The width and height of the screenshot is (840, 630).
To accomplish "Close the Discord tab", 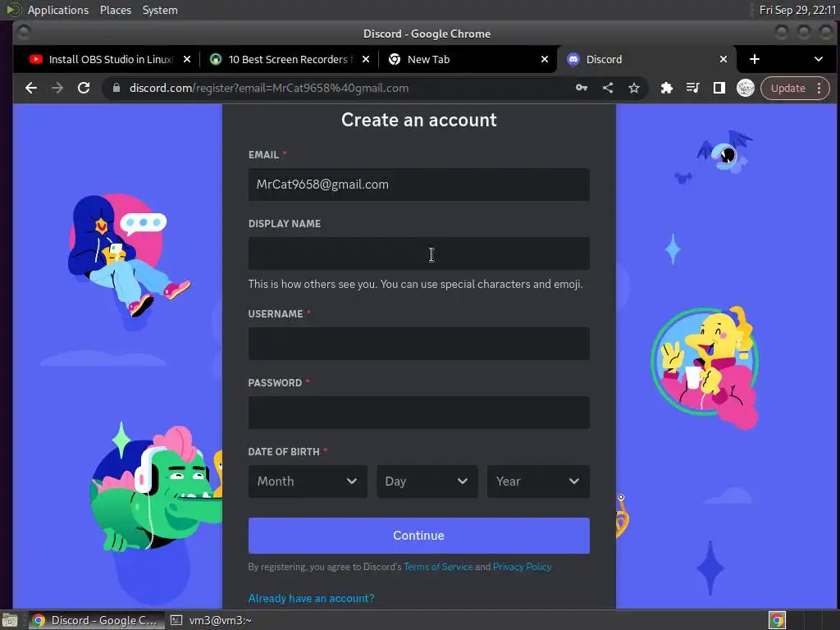I will (724, 59).
